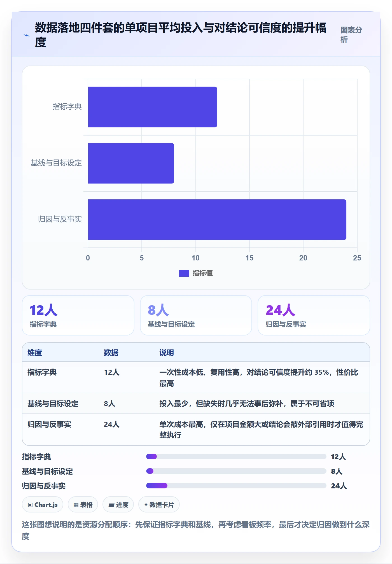Click the lightning icon beside the title
392x564 pixels.
coord(27,35)
